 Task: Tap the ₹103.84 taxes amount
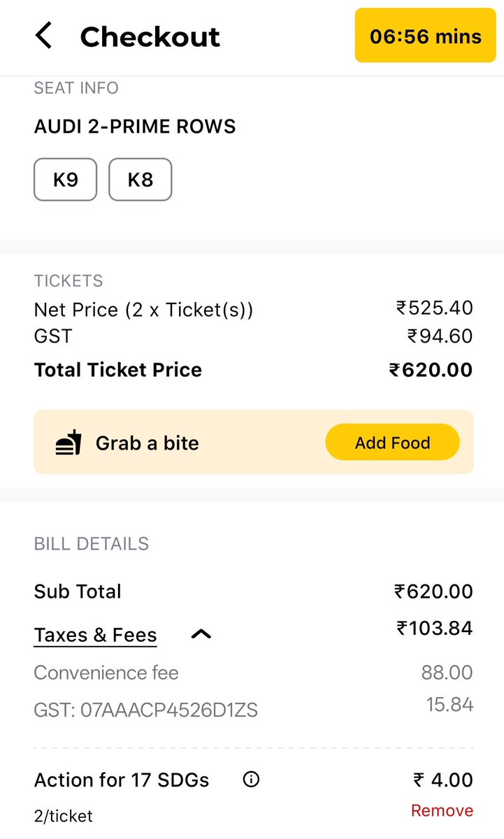click(x=435, y=629)
